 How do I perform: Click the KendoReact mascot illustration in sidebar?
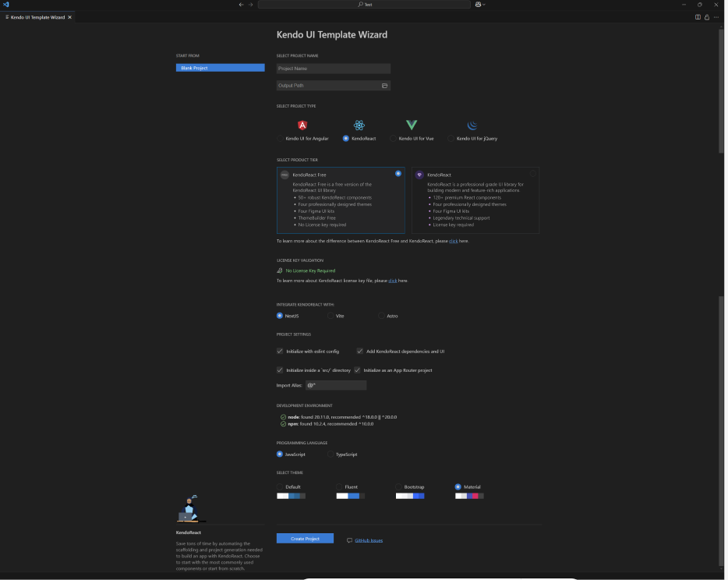click(192, 508)
